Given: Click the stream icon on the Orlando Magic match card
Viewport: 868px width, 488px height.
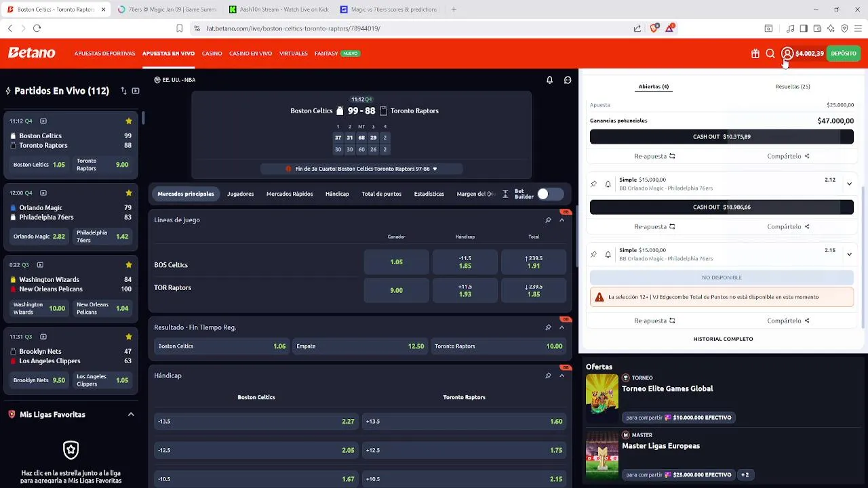Looking at the screenshot, I should point(43,193).
